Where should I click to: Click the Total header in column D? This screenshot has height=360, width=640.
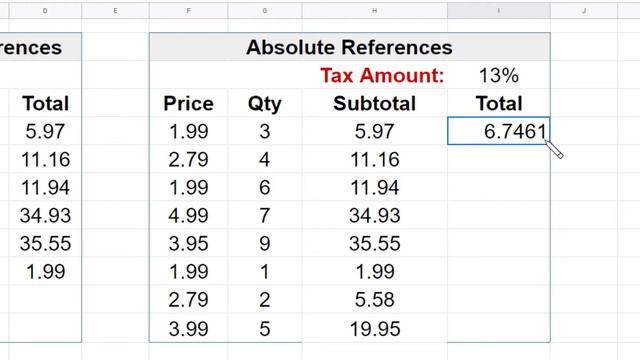click(45, 103)
